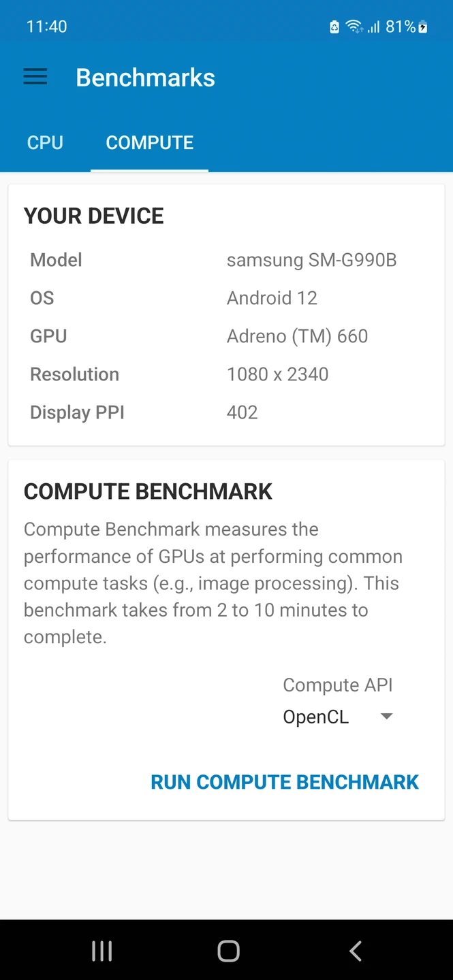Tap the Adreno (TM) 660 GPU value

point(297,336)
